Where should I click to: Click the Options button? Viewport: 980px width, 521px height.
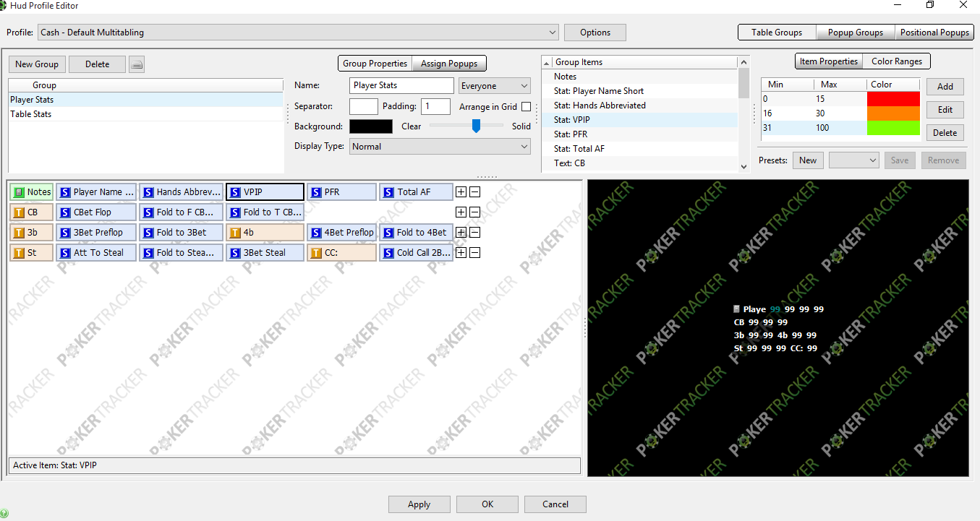click(x=595, y=33)
